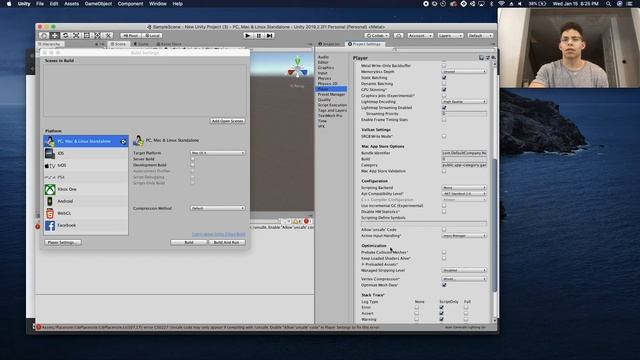The height and width of the screenshot is (360, 640).
Task: Open the Active Input Handling dropdown
Action: pyautogui.click(x=464, y=236)
